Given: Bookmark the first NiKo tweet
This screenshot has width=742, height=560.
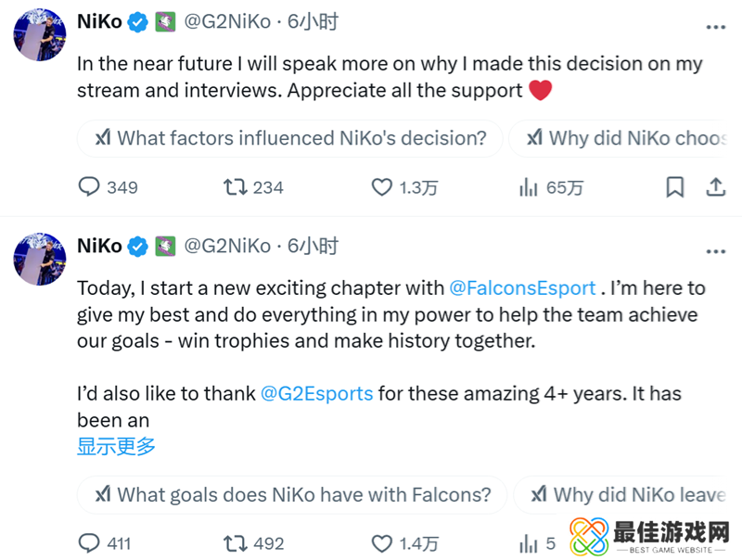Looking at the screenshot, I should click(675, 187).
